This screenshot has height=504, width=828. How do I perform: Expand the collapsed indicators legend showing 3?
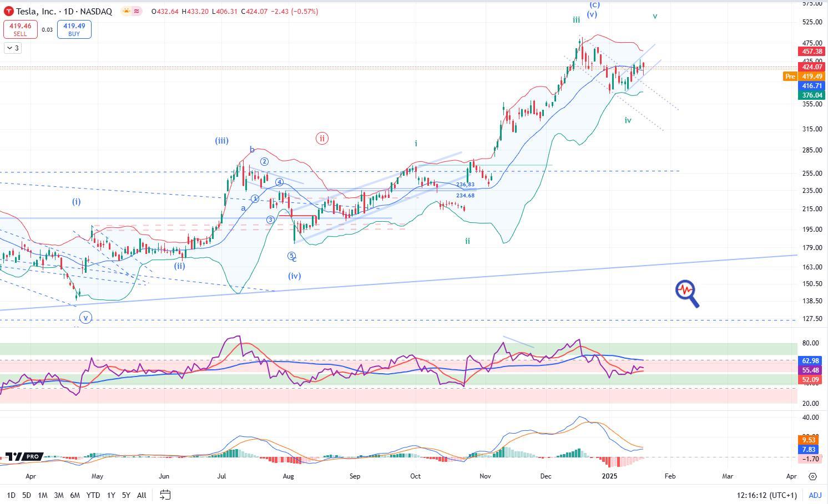(x=13, y=48)
